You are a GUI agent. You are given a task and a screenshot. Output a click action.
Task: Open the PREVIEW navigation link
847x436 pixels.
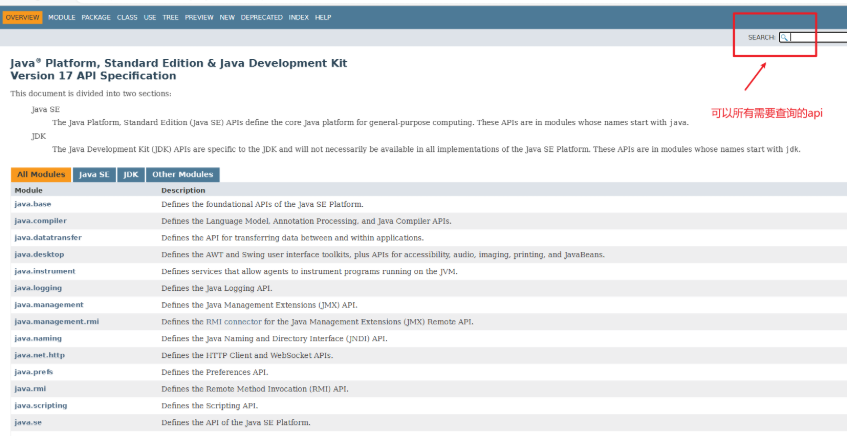pos(199,17)
